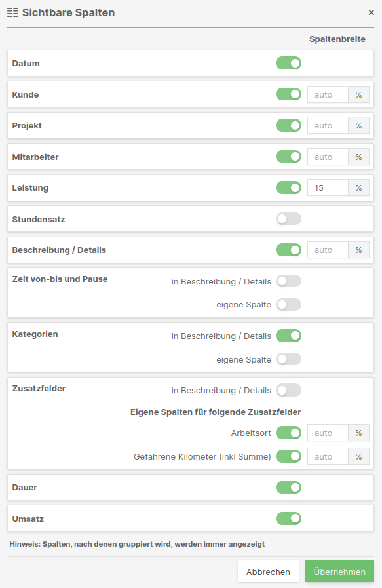Disable Kategorien in Beschreibung / Details toggle

click(288, 336)
